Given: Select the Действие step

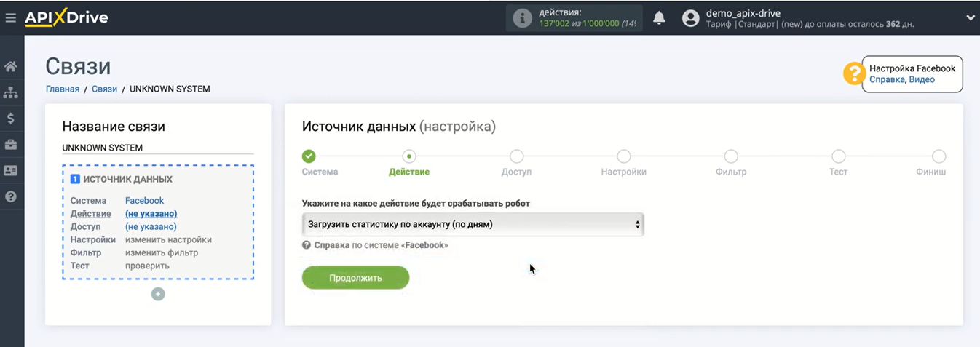Looking at the screenshot, I should pyautogui.click(x=409, y=156).
